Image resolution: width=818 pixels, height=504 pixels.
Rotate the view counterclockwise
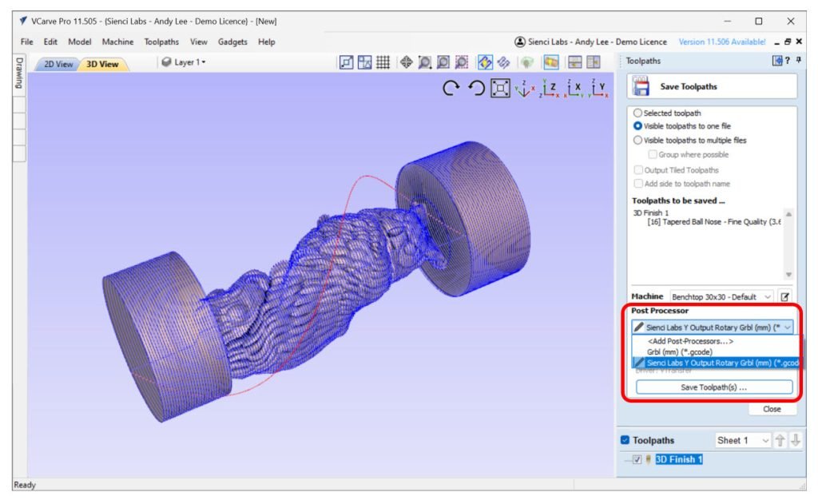coord(478,88)
